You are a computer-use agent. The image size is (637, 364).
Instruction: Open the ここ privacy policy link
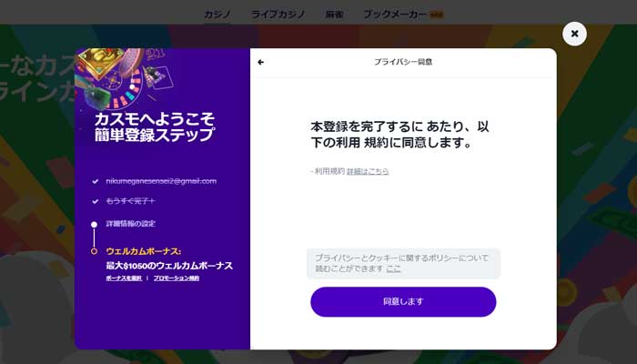[x=393, y=268]
